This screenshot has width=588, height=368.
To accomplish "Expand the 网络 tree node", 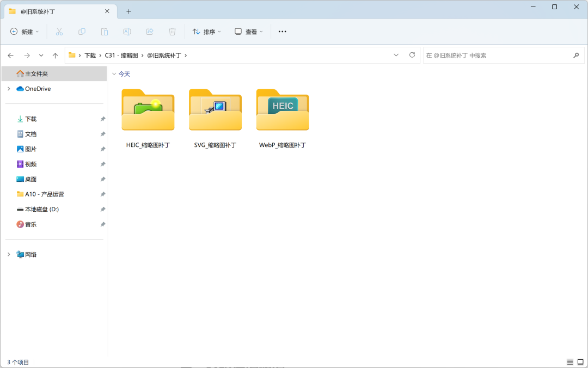I will (9, 254).
